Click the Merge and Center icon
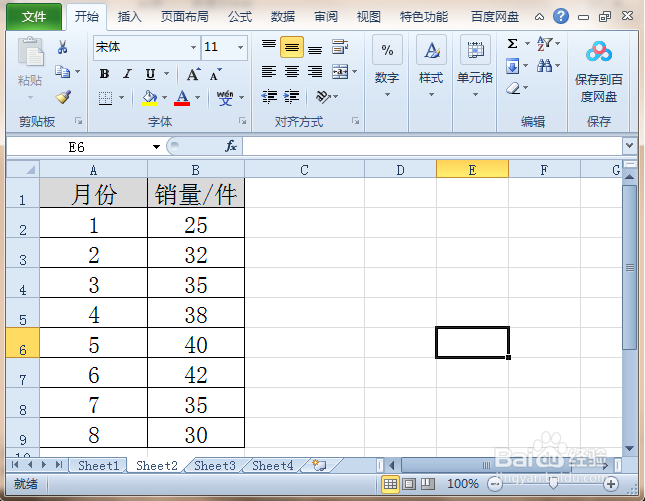The height and width of the screenshot is (501, 645). (340, 72)
